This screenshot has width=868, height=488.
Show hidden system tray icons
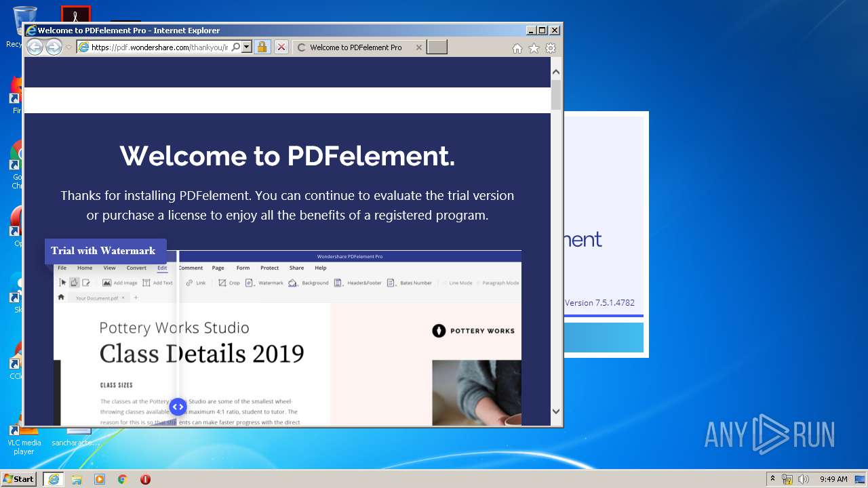pyautogui.click(x=772, y=479)
